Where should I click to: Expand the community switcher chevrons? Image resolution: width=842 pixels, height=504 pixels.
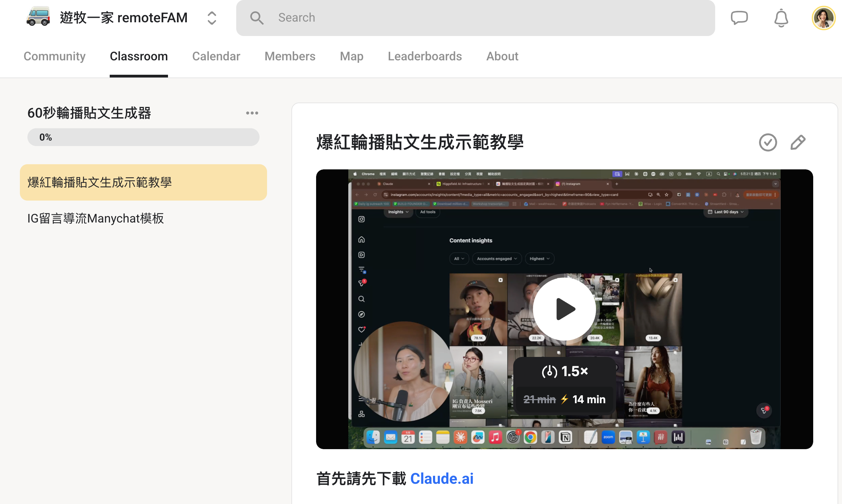pyautogui.click(x=212, y=18)
